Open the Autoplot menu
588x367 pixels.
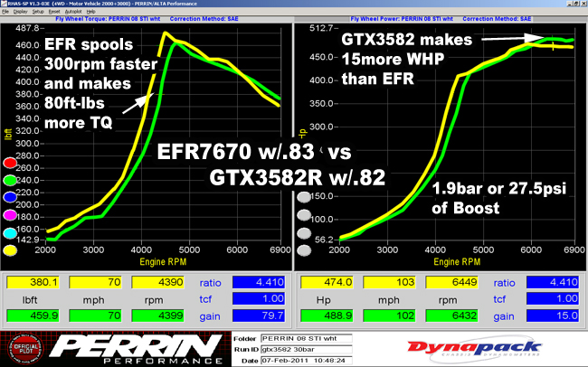pos(73,12)
